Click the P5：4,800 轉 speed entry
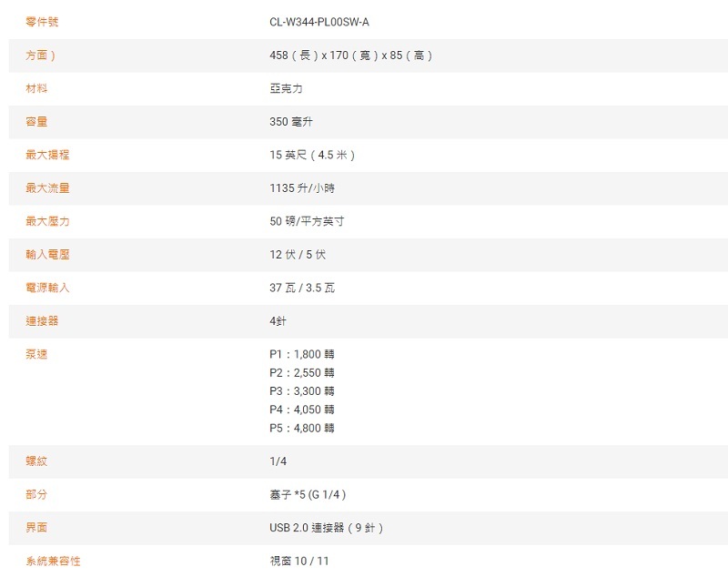This screenshot has width=728, height=587. [x=302, y=428]
